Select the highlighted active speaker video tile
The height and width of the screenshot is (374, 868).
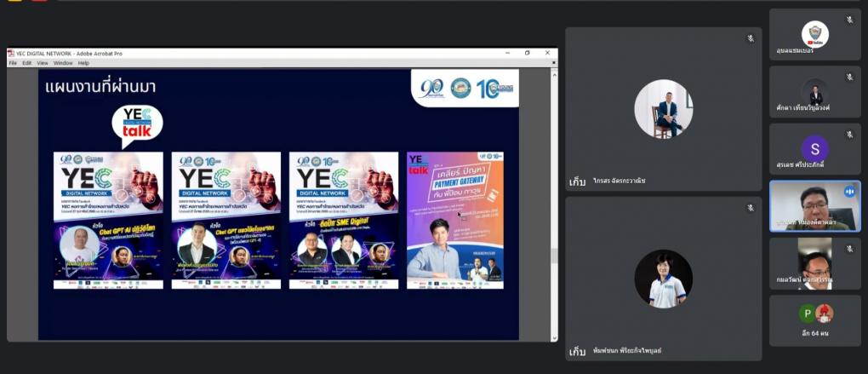click(815, 206)
